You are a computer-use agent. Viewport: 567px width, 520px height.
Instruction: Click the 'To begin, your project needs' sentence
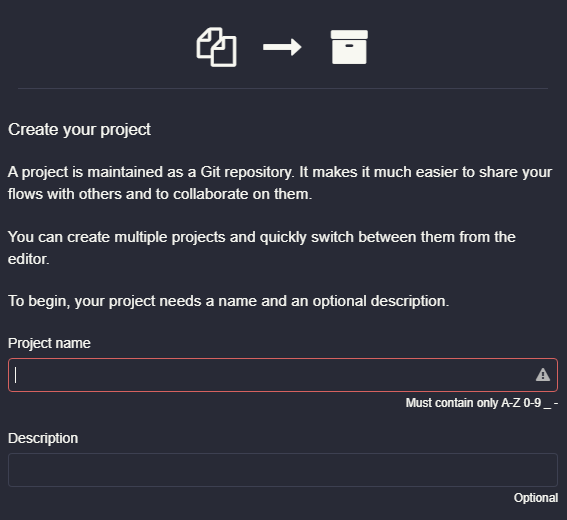[x=229, y=301]
